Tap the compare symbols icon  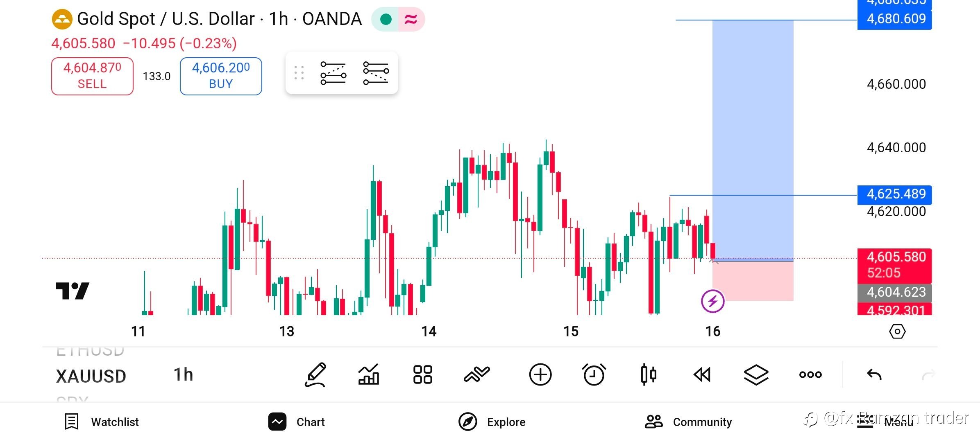point(476,374)
